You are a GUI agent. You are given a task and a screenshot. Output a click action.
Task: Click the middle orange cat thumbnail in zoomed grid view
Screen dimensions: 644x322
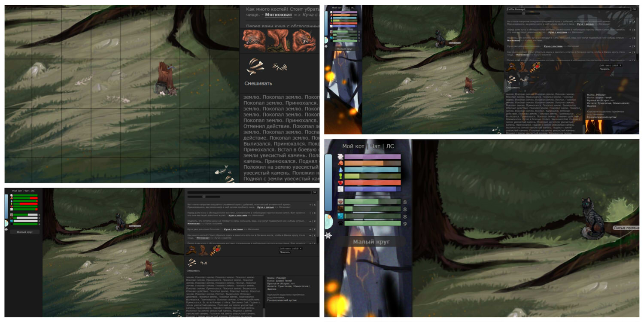coord(279,40)
